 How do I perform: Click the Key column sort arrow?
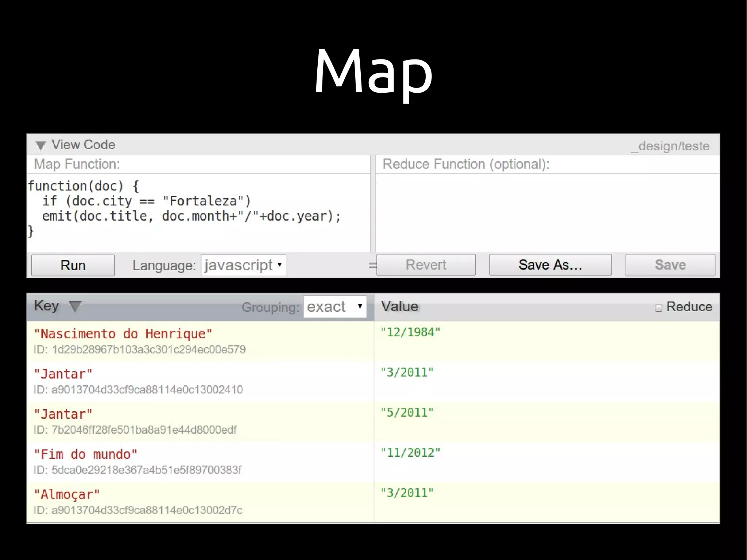(75, 306)
